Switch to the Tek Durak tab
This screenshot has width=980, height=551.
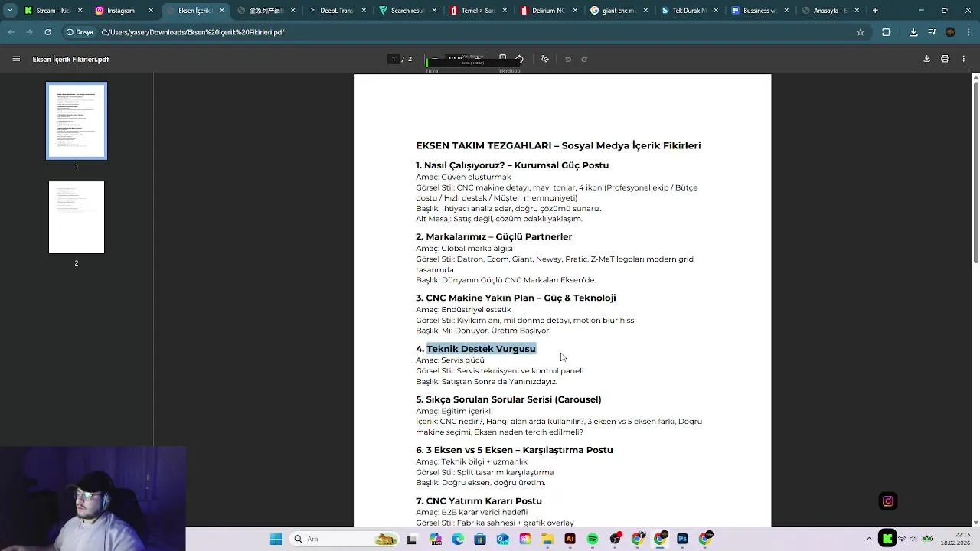click(689, 11)
